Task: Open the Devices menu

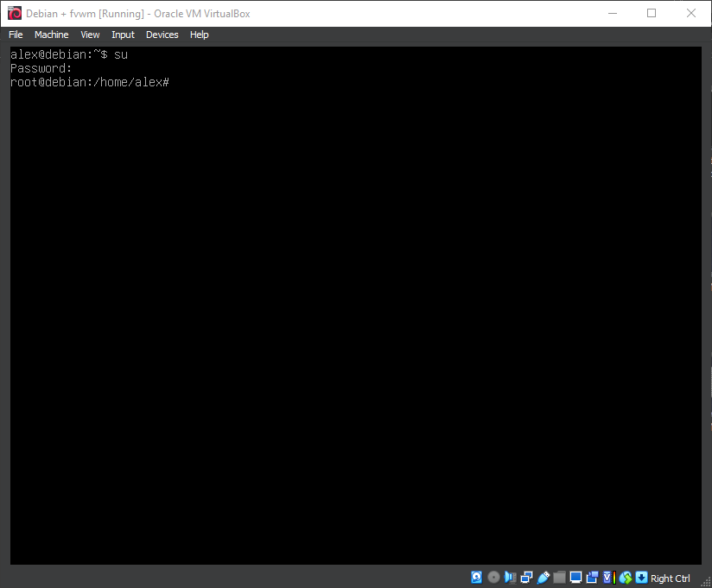Action: point(162,35)
